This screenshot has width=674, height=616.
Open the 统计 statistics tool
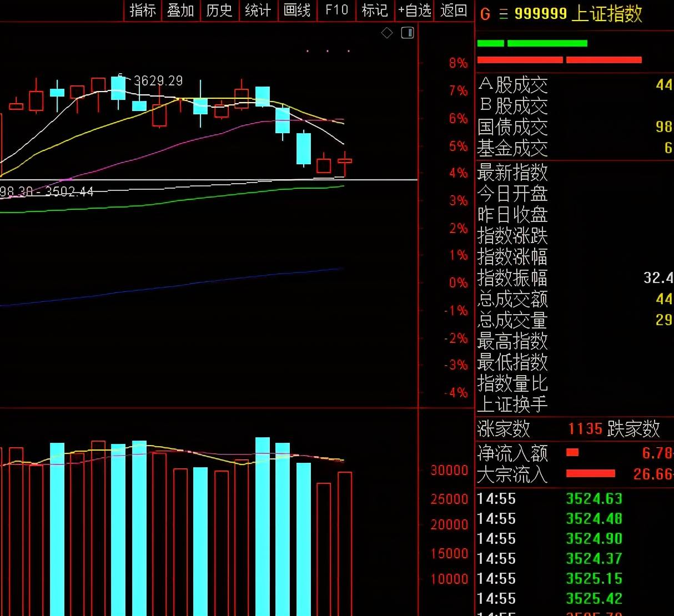pos(258,11)
